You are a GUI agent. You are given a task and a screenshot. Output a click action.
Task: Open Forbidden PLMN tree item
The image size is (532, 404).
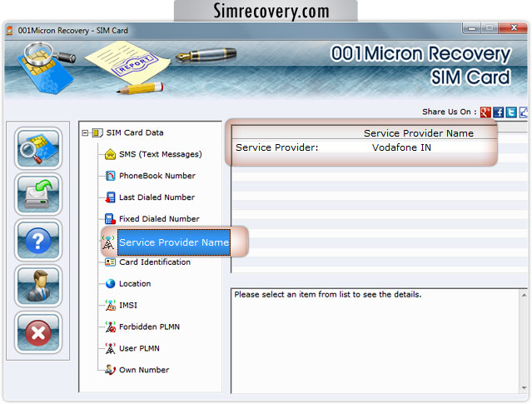point(149,327)
